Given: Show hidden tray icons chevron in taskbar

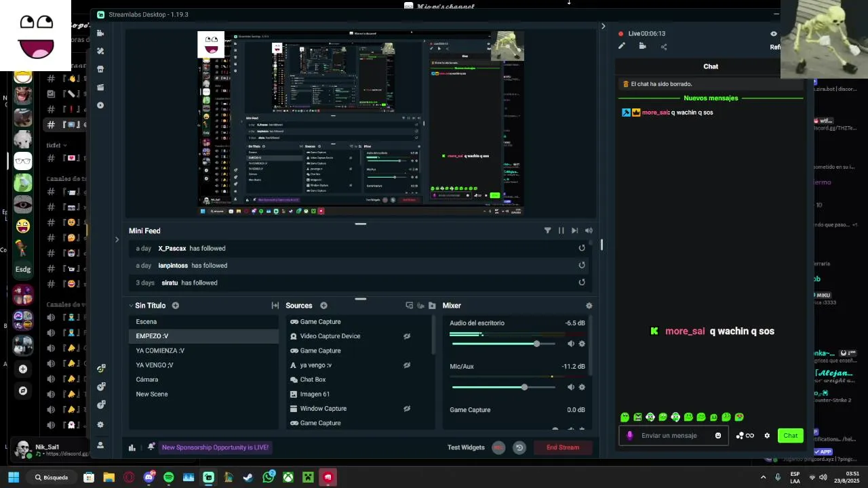Looking at the screenshot, I should click(x=764, y=477).
